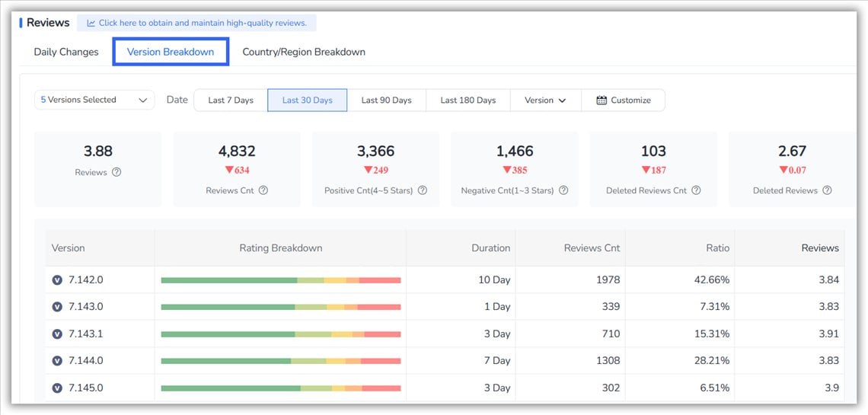
Task: Click the Rating Breakdown column header
Action: click(x=281, y=248)
